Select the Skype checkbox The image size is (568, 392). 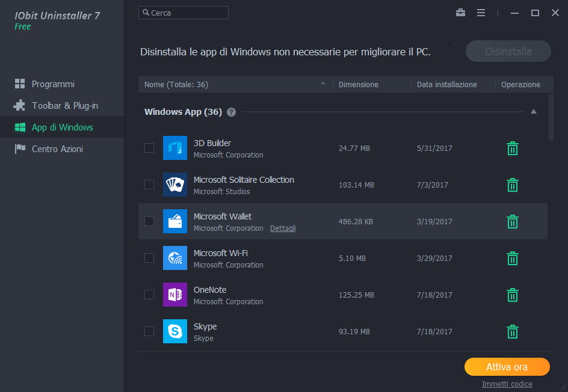149,331
